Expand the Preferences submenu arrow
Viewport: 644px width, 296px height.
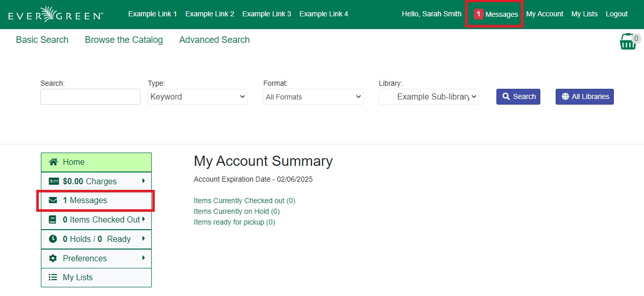tap(144, 258)
